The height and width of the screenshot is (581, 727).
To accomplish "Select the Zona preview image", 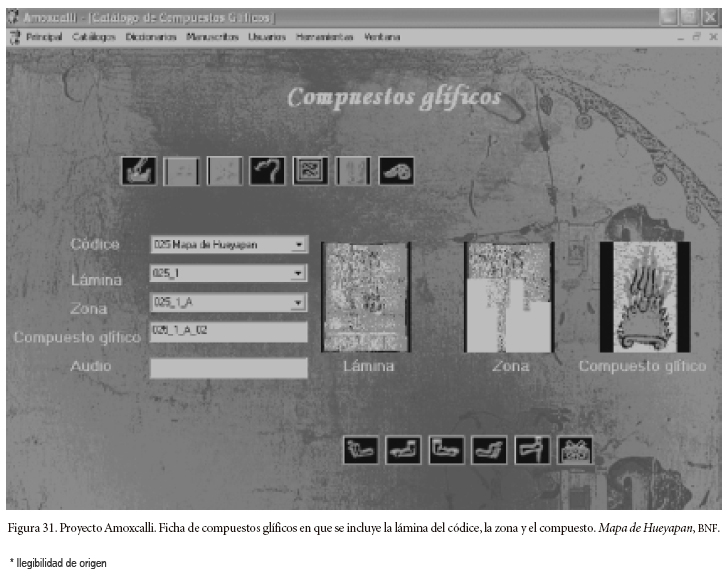I will [x=509, y=296].
